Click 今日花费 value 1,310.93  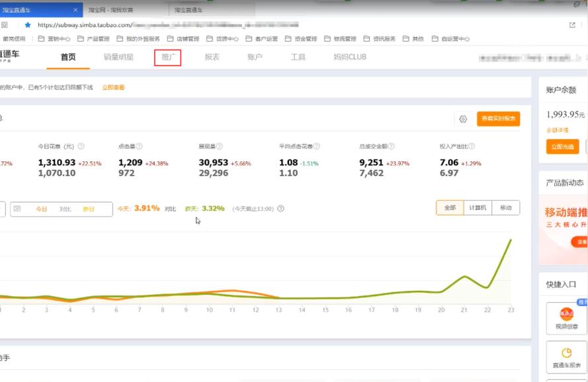(x=57, y=163)
